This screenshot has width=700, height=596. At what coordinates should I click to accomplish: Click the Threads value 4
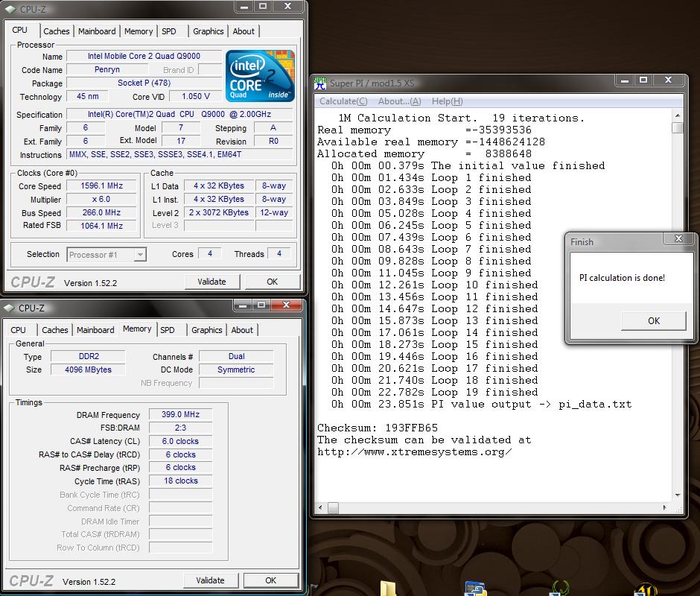click(279, 254)
